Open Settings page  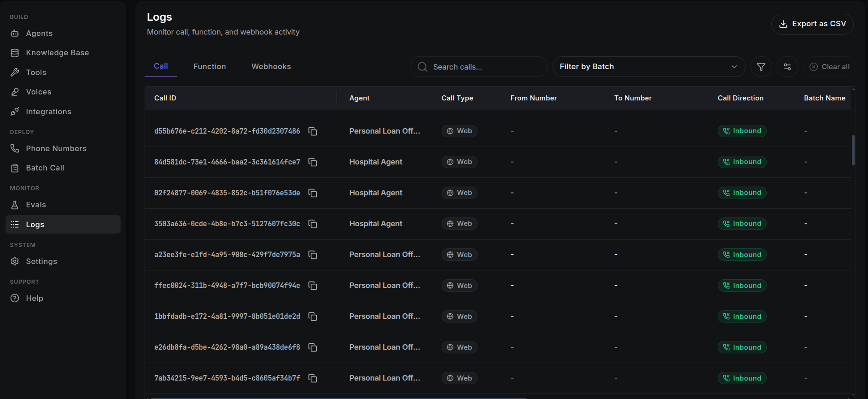point(63,261)
